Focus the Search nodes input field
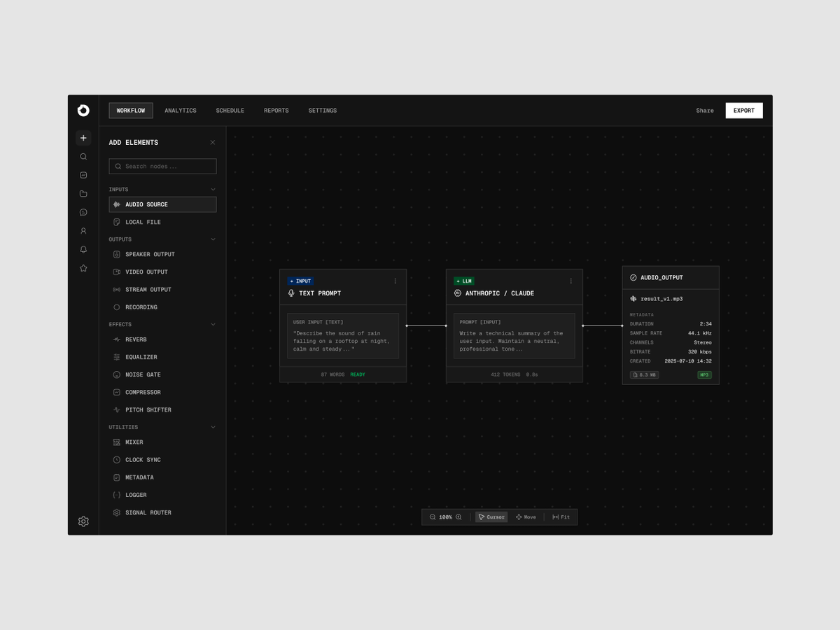 point(162,167)
